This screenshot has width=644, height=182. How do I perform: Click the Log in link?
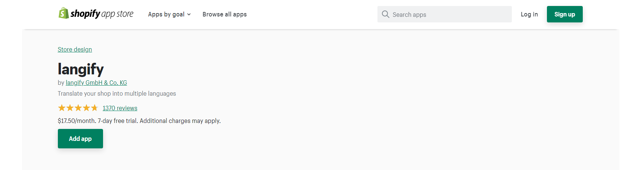(529, 14)
